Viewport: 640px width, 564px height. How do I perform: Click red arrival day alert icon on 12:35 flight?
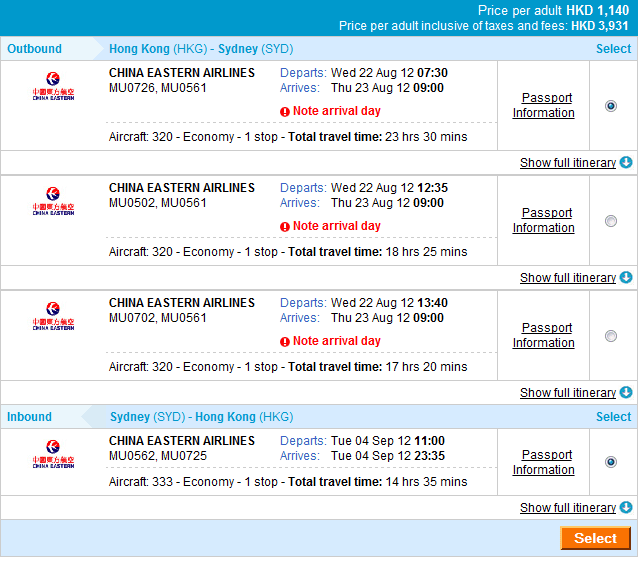point(285,227)
